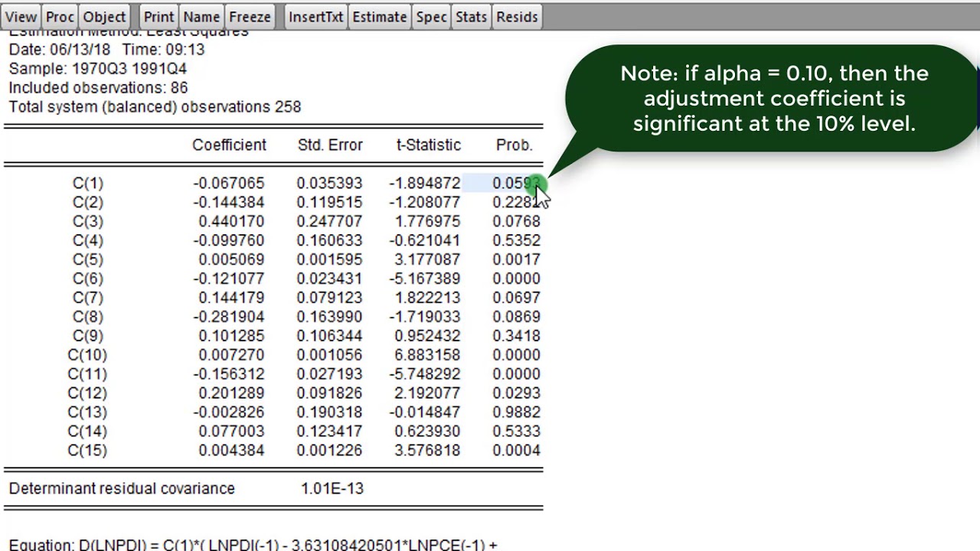
Task: Click the Date: 06/13/18 line
Action: tap(106, 50)
